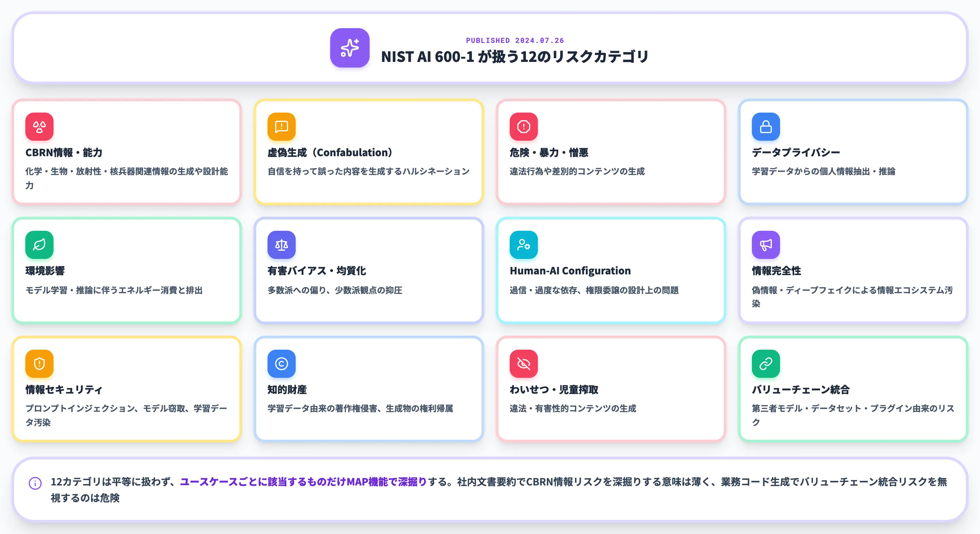The image size is (980, 534).
Task: Click the purple highlighted text 'ユースケースごとに該当するものだけMAP機能で深掘り'
Action: point(303,482)
